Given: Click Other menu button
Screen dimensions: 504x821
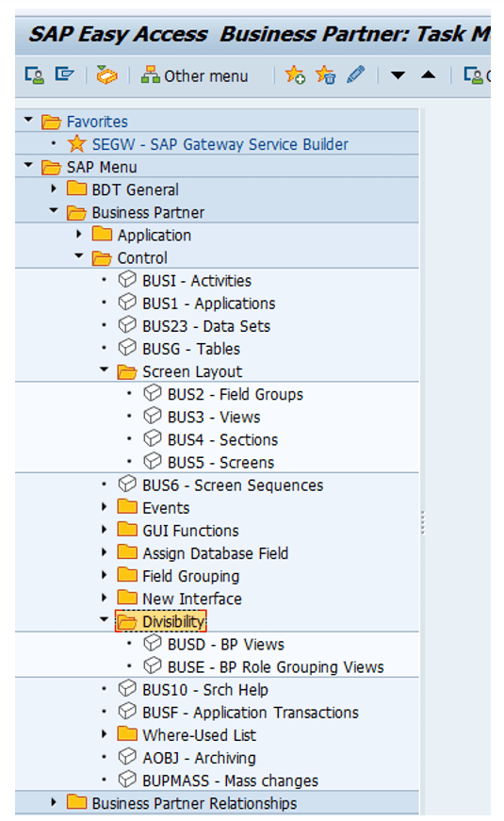Looking at the screenshot, I should pos(195,76).
